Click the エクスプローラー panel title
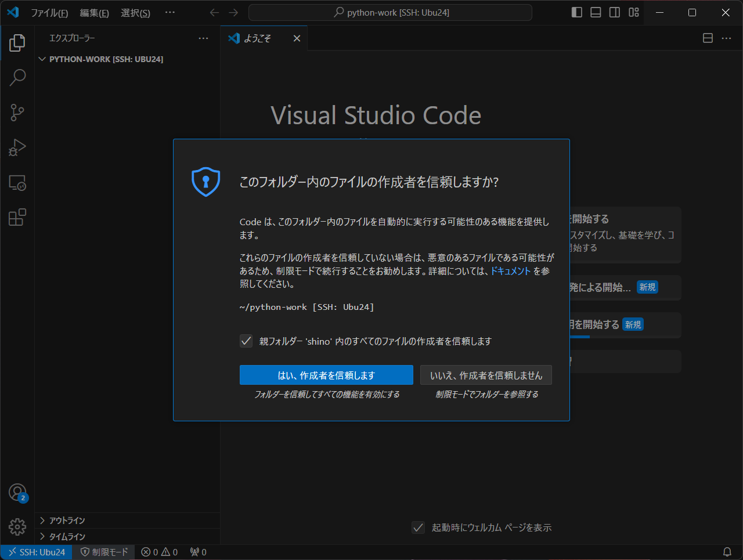The image size is (743, 560). pos(72,38)
